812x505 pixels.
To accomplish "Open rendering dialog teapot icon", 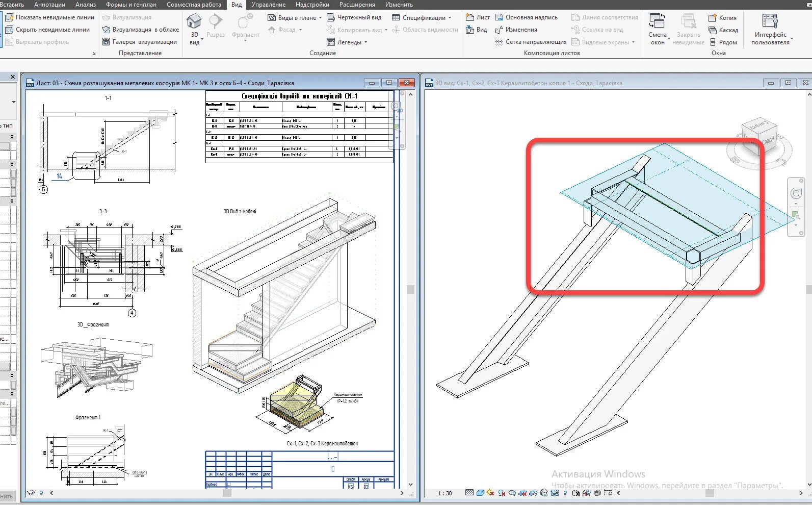I will 512,493.
